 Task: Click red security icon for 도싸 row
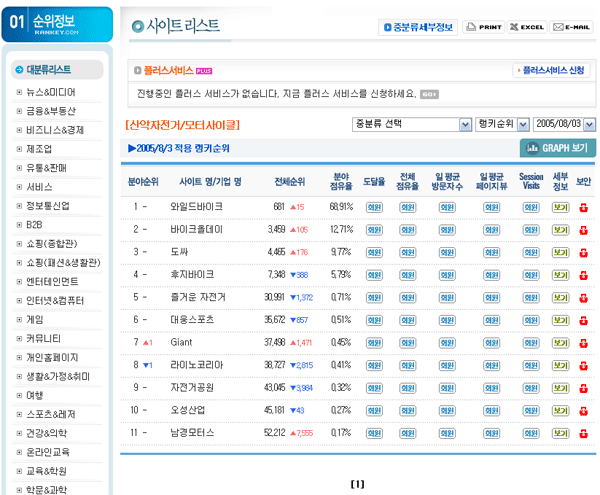point(583,252)
